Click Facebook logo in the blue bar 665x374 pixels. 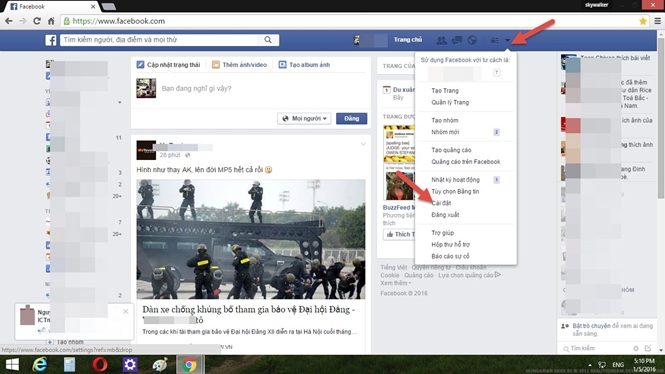tap(51, 40)
